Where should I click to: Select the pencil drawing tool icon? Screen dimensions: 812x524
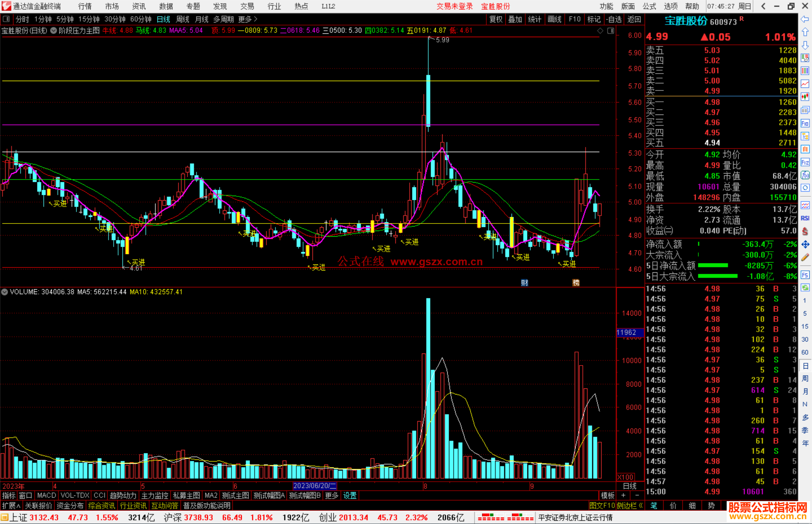pos(805,257)
